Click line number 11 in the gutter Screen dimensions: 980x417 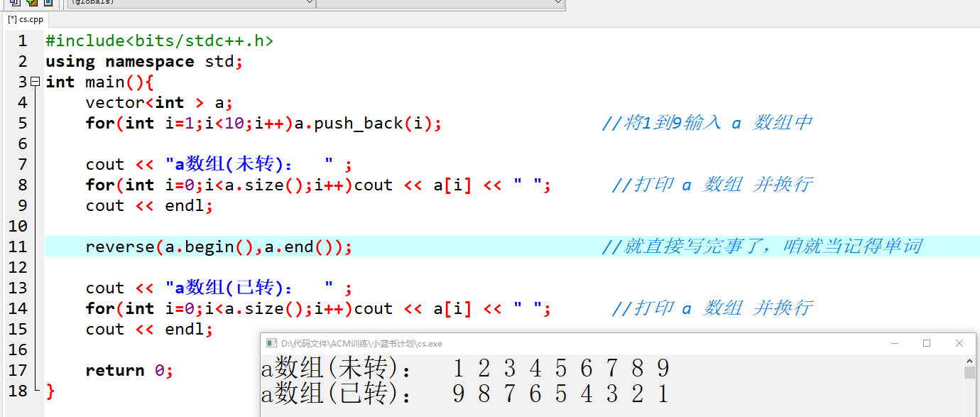(19, 247)
